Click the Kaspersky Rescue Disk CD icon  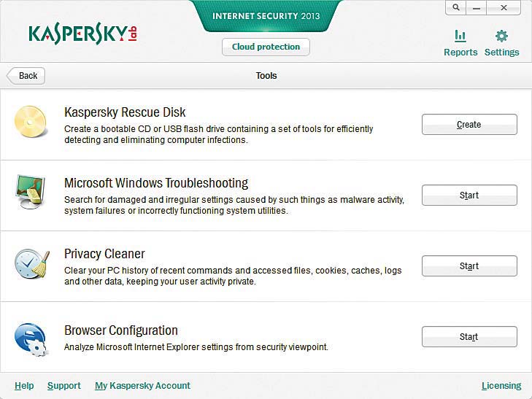[31, 121]
